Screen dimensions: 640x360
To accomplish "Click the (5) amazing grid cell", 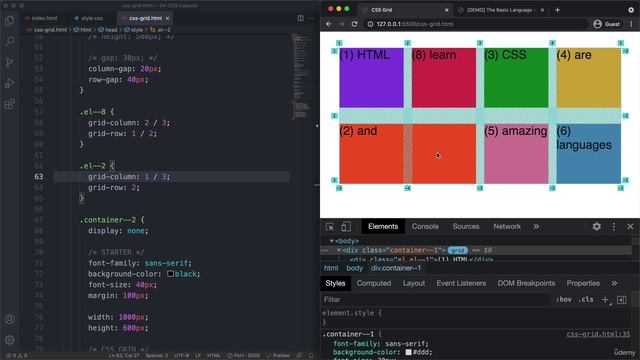I will [516, 154].
